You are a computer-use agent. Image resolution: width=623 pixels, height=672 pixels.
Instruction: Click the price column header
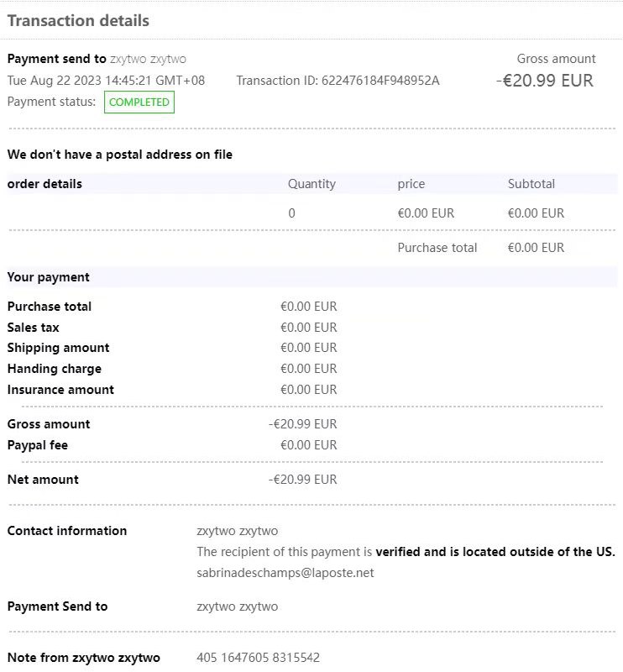[411, 184]
